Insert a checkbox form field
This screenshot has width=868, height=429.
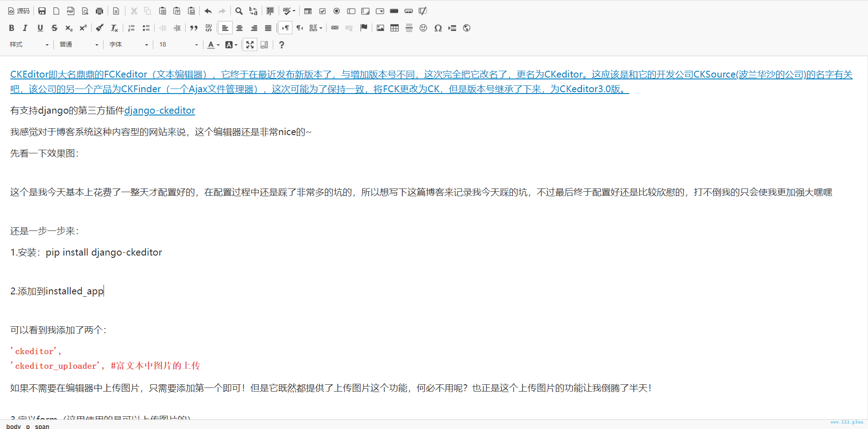pos(322,11)
